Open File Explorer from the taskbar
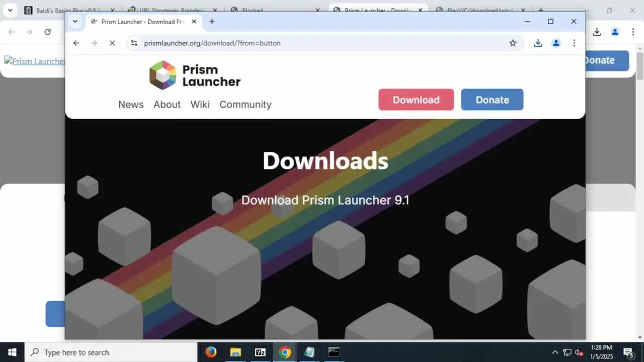Image resolution: width=644 pixels, height=362 pixels. [235, 352]
